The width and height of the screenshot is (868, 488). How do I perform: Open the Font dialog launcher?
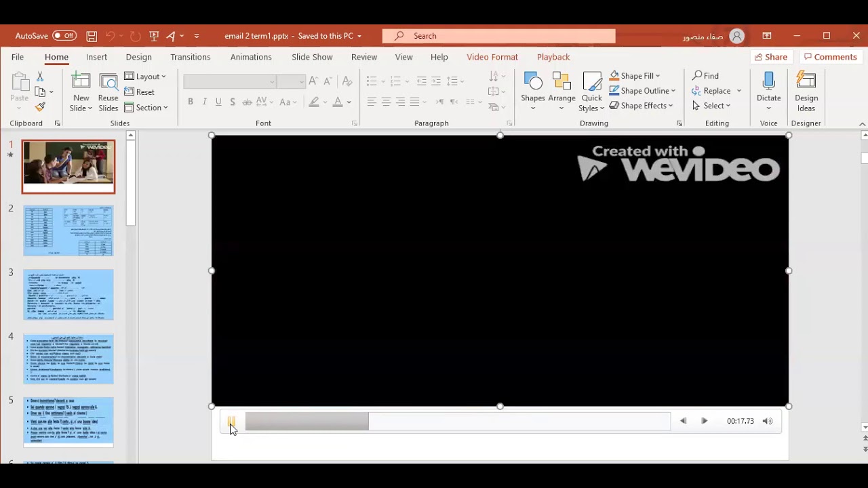355,123
